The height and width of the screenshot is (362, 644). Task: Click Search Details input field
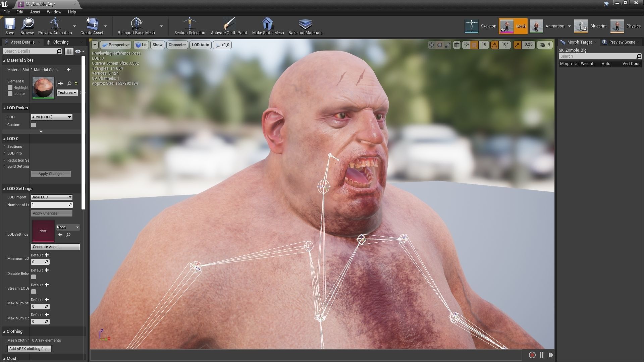pos(33,51)
